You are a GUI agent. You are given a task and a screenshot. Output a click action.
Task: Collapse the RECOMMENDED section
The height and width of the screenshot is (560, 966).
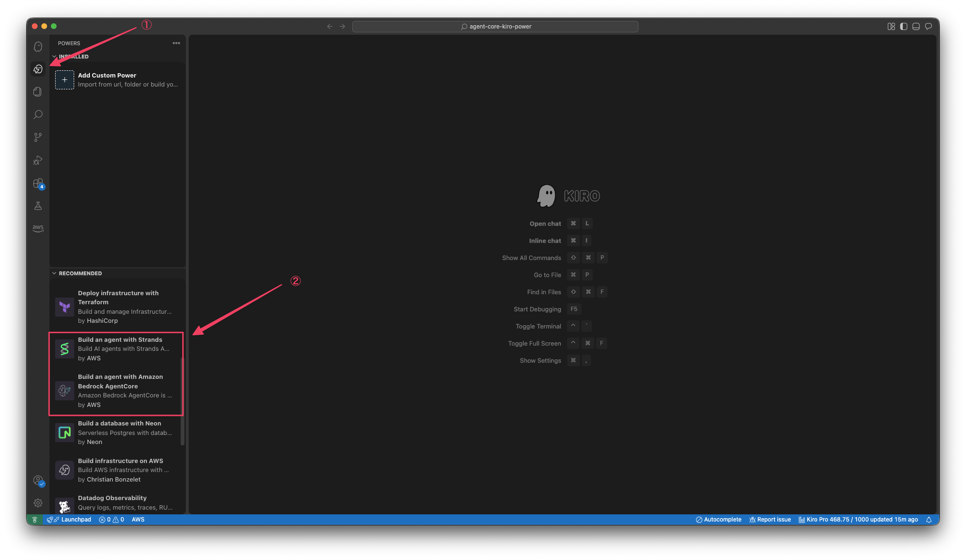pyautogui.click(x=54, y=273)
